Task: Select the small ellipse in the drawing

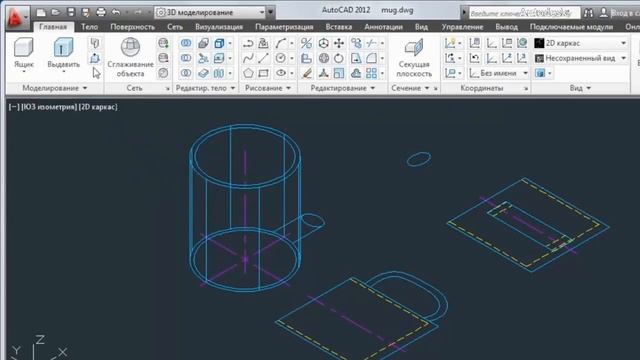Action: 419,159
